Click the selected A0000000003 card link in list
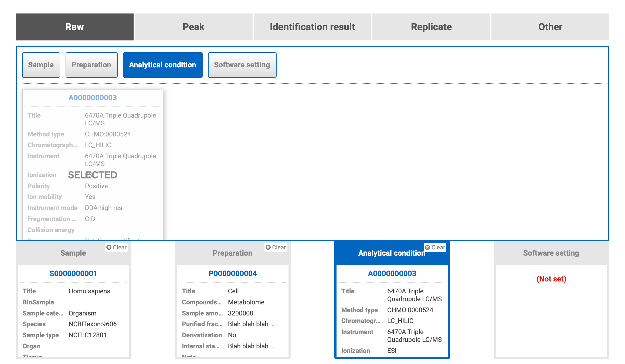The width and height of the screenshot is (625, 364). (x=93, y=98)
